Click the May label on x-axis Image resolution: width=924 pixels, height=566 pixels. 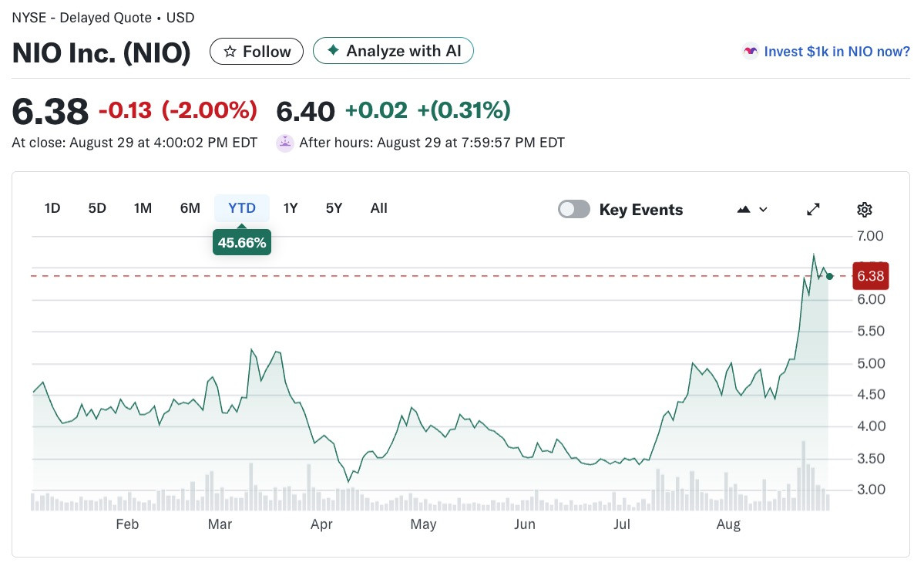[423, 524]
